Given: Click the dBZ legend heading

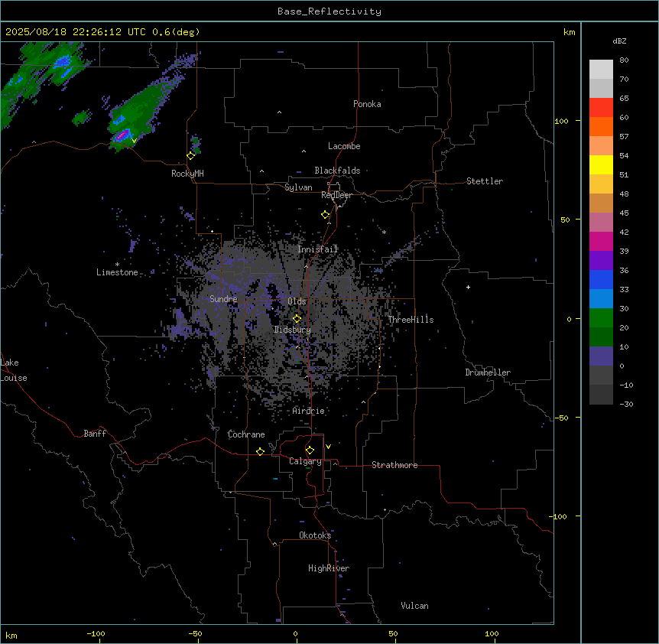Looking at the screenshot, I should pyautogui.click(x=619, y=41).
